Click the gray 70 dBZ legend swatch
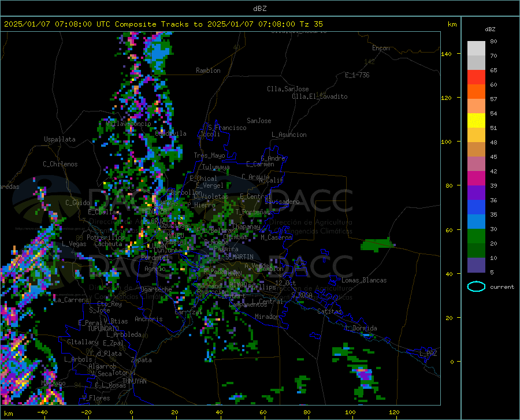 [476, 62]
